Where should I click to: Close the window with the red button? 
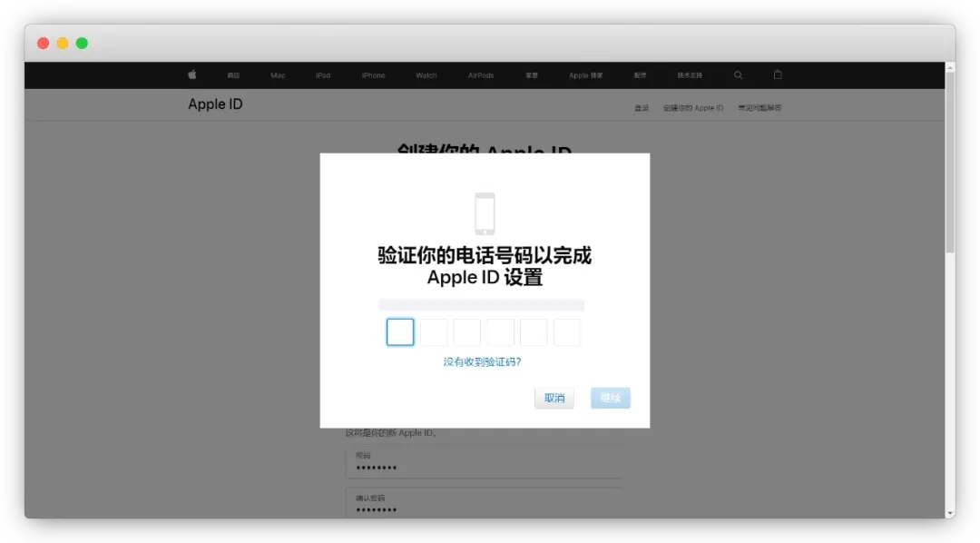coord(44,44)
